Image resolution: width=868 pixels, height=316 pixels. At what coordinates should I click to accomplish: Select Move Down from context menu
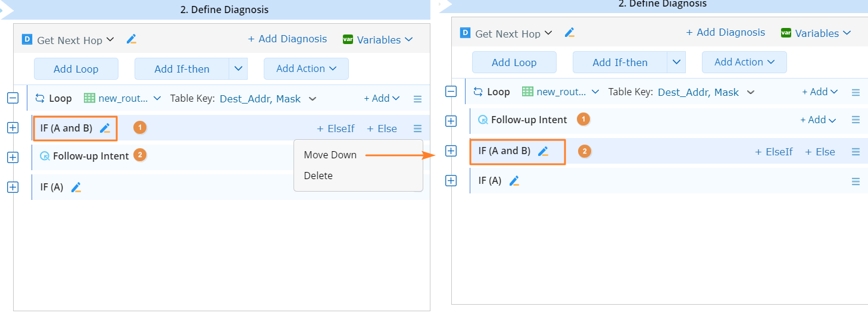[330, 155]
